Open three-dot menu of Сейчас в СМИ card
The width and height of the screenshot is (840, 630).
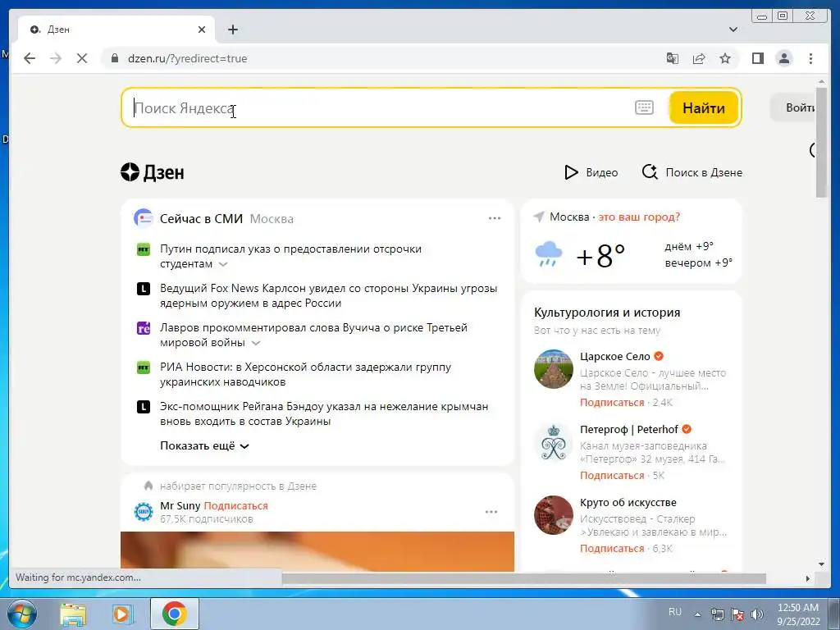click(x=495, y=218)
